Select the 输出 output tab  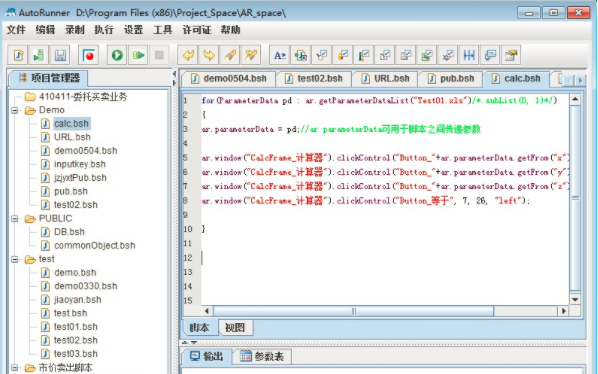[207, 357]
